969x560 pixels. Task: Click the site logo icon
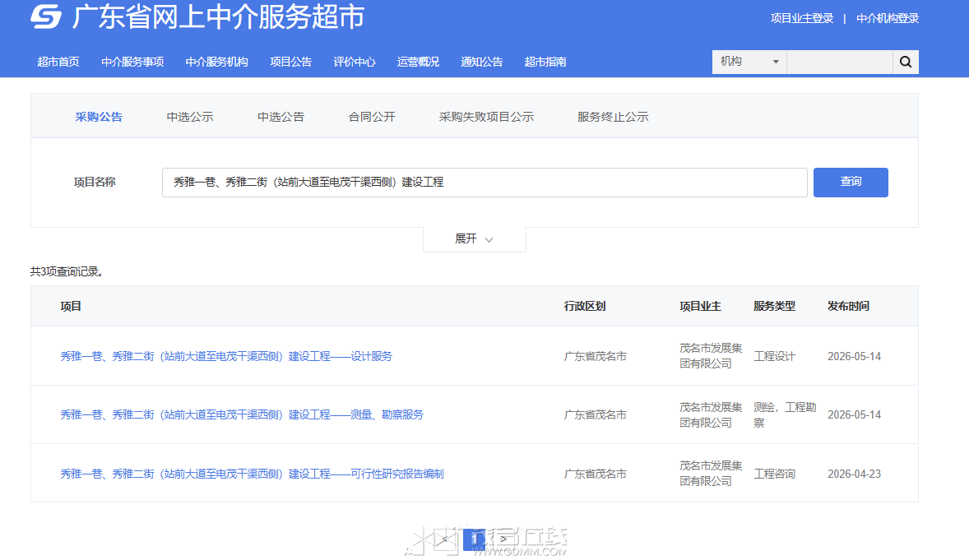[x=46, y=16]
